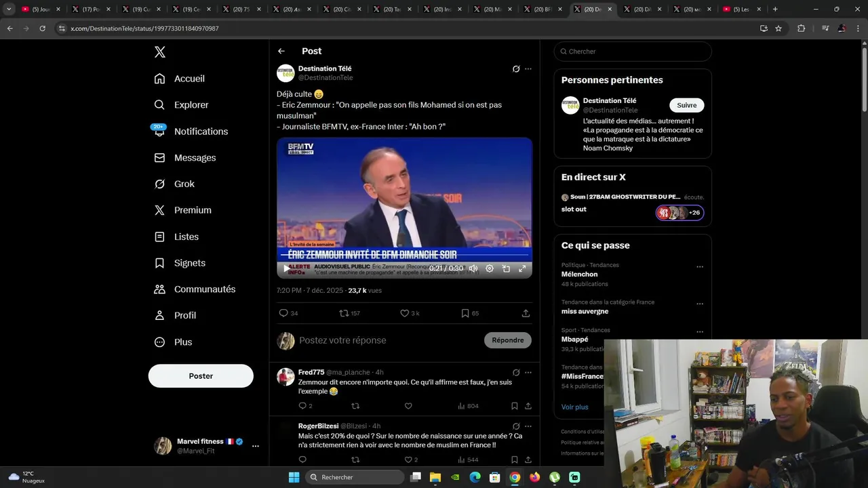The image size is (868, 488).
Task: Bookmark RogerBilzesi's comment
Action: click(514, 460)
